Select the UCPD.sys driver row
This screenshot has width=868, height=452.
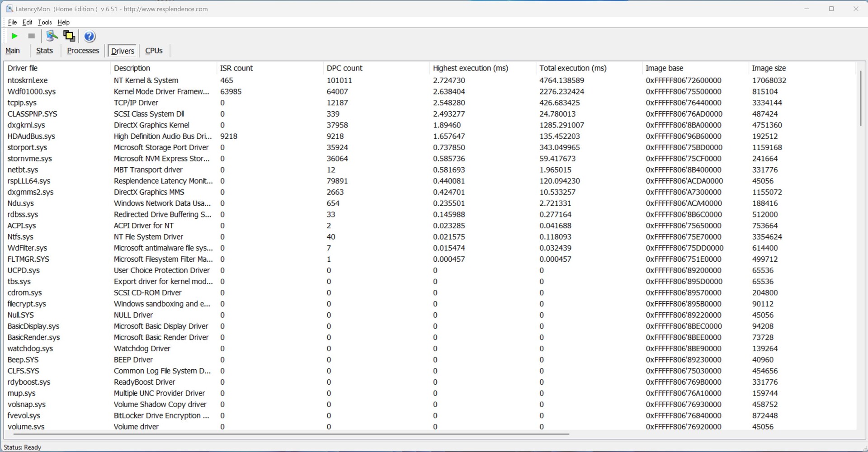click(x=429, y=270)
